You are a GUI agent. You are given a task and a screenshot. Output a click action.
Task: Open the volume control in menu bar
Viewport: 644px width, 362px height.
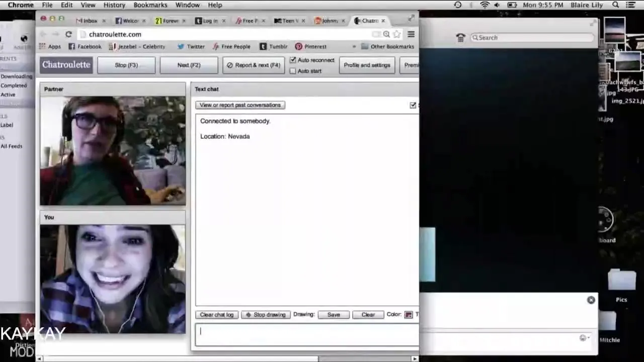(x=497, y=5)
